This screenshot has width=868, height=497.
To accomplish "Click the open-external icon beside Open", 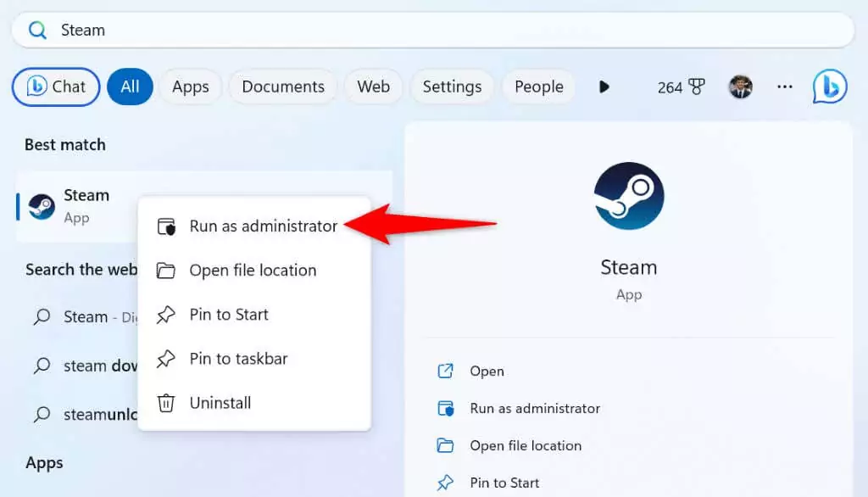I will (x=446, y=371).
